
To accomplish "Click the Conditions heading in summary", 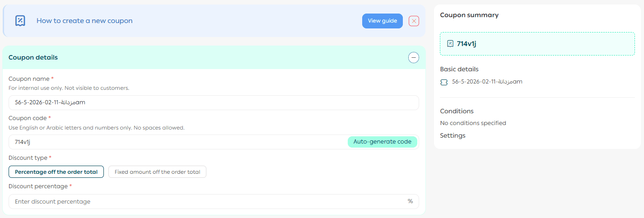I will [x=457, y=111].
